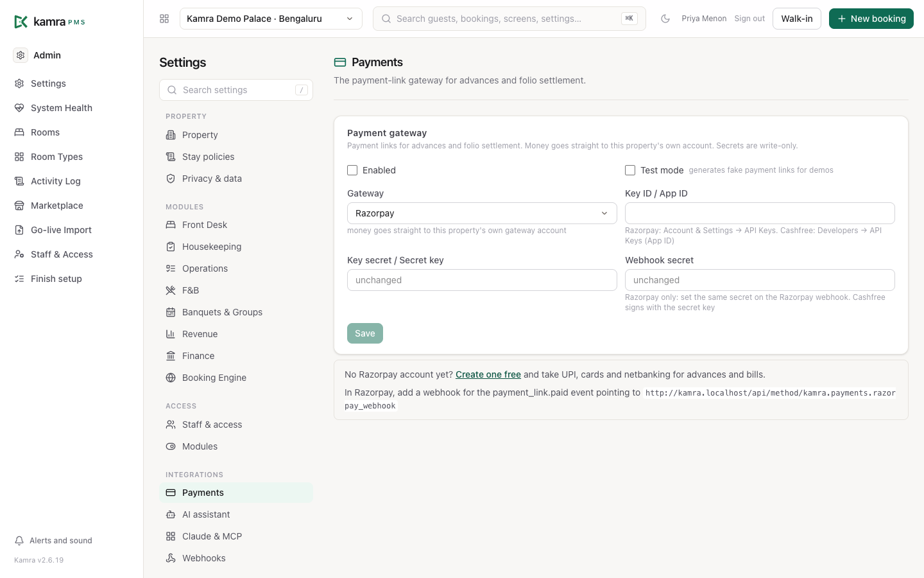Open Claude & MCP settings
Screen dimensions: 924x578
[x=236, y=536]
